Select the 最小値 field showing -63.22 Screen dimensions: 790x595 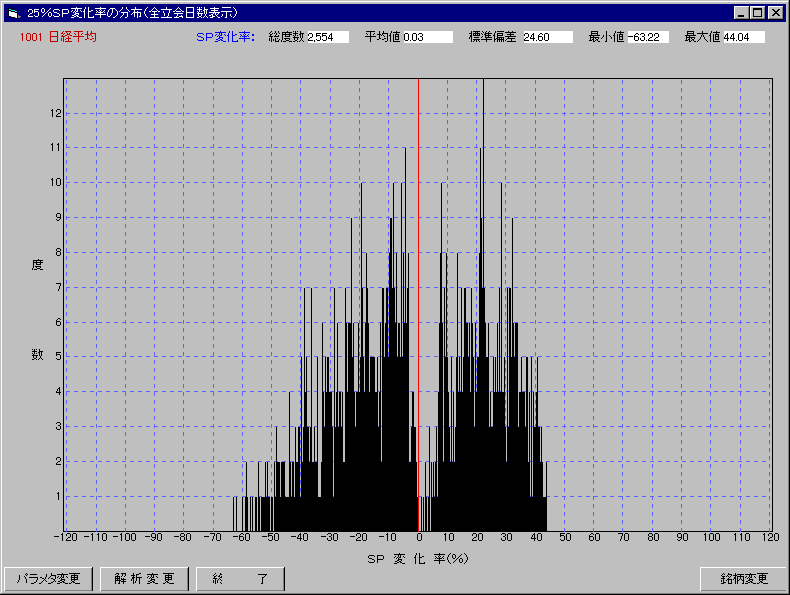(x=646, y=37)
